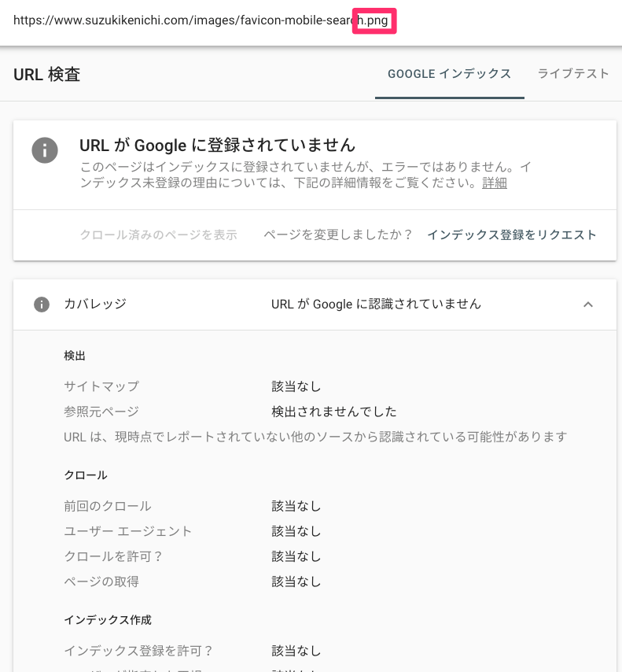Click the ページの取得 row label
The width and height of the screenshot is (622, 672).
[x=101, y=582]
